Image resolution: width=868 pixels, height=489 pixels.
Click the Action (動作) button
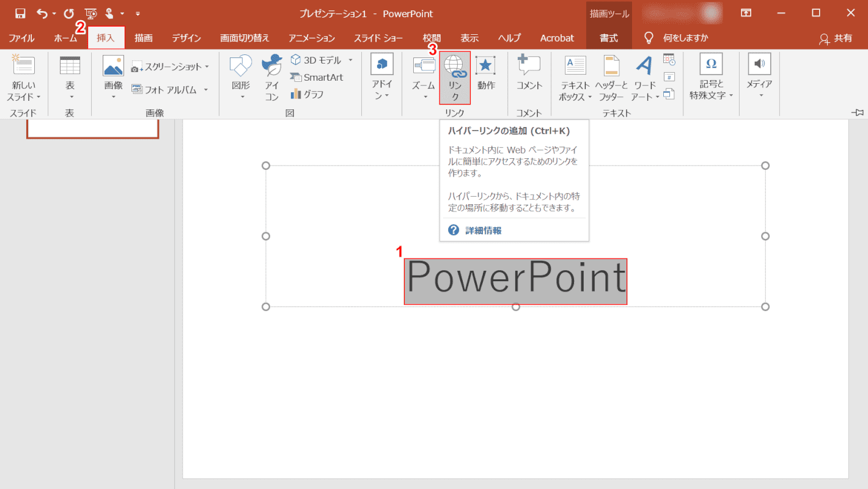pyautogui.click(x=486, y=73)
